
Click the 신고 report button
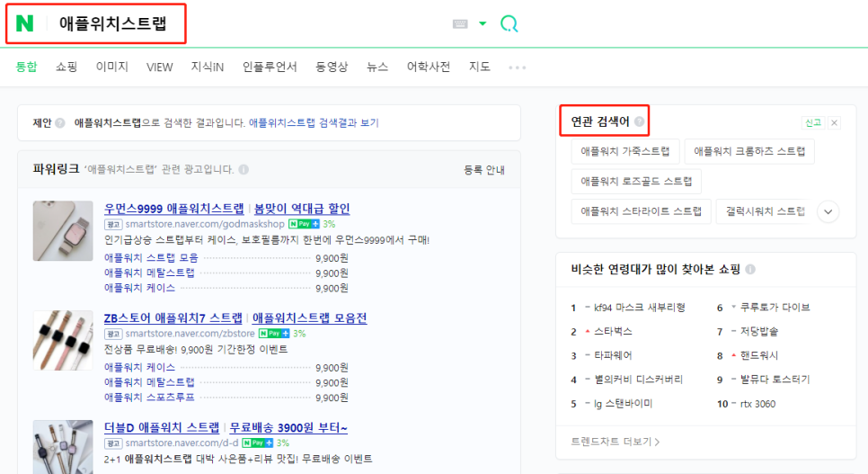click(812, 123)
